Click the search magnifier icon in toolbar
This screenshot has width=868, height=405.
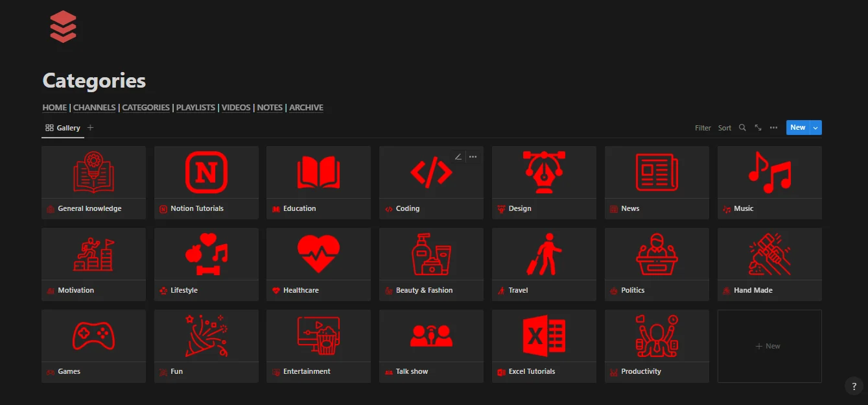pyautogui.click(x=742, y=128)
